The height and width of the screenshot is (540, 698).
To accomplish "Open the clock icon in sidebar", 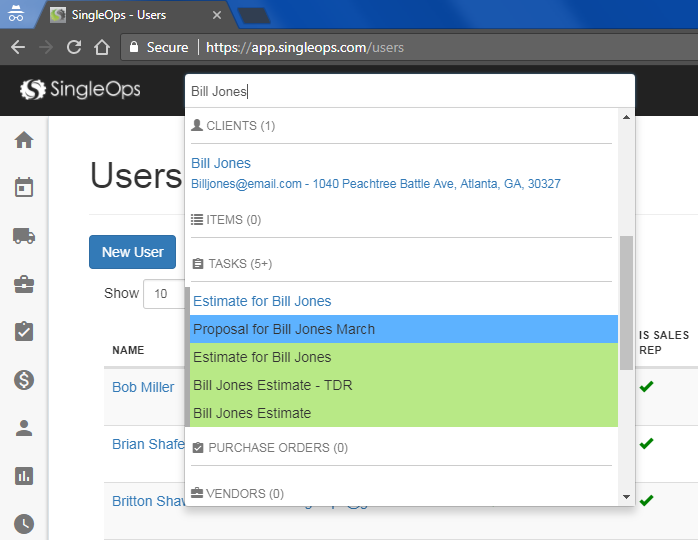I will [24, 524].
